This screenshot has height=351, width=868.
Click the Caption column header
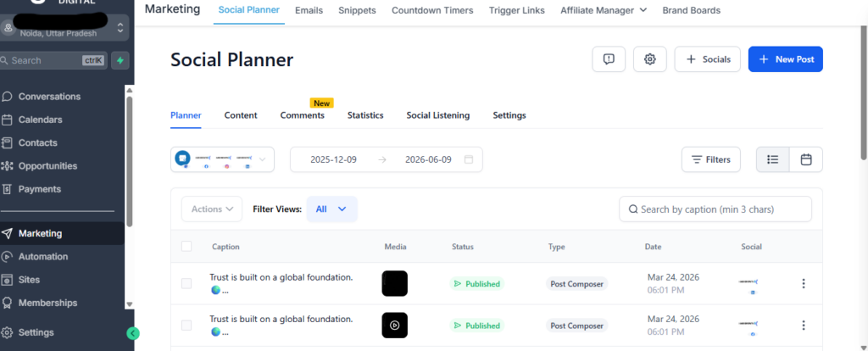[x=225, y=247]
